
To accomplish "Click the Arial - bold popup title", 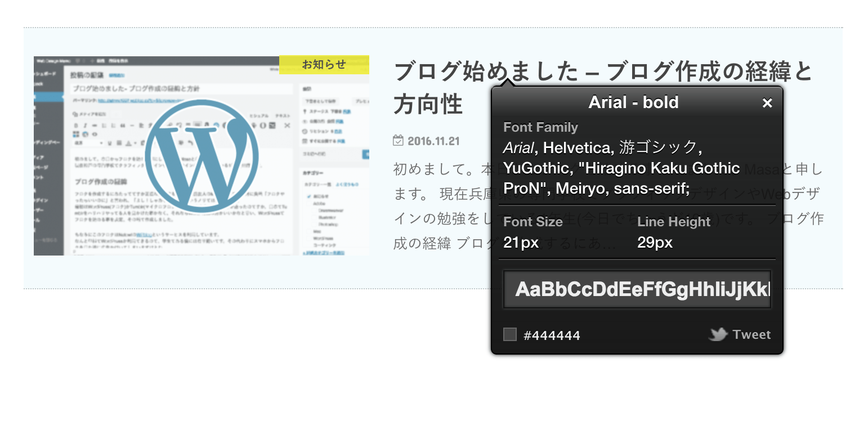I will pyautogui.click(x=633, y=102).
